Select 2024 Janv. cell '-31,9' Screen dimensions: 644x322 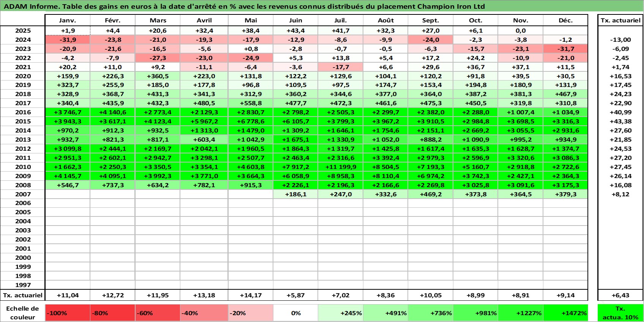click(68, 40)
